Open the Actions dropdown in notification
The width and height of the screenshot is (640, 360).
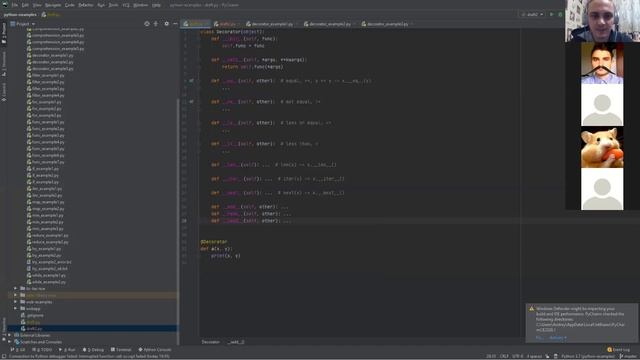point(558,338)
